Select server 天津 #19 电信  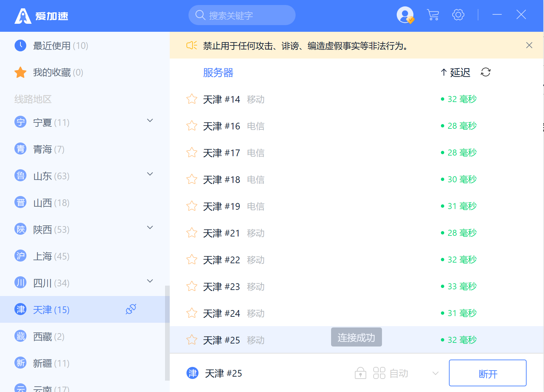pyautogui.click(x=357, y=206)
